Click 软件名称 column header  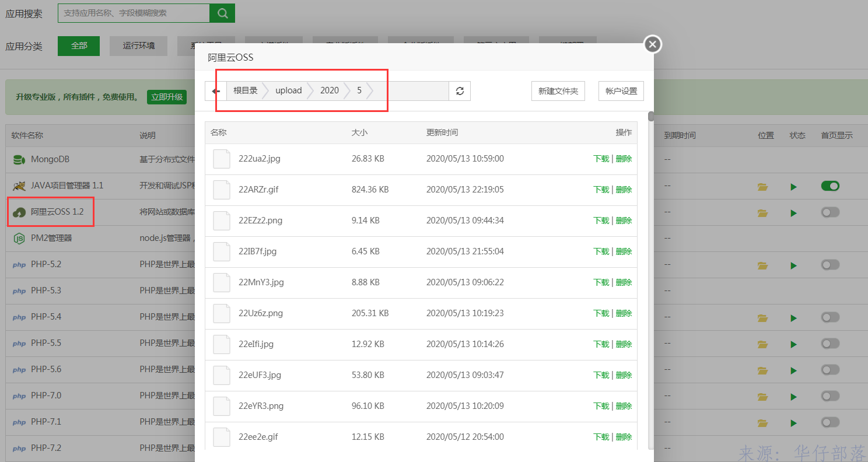pos(27,135)
